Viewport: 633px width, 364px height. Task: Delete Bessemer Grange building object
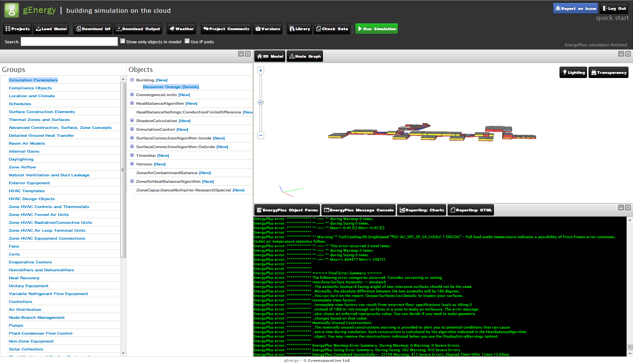pyautogui.click(x=191, y=87)
